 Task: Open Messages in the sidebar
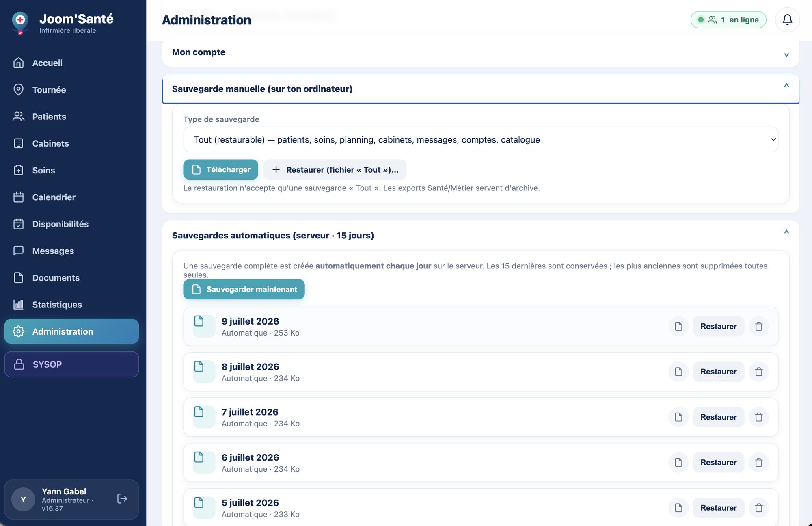coord(71,251)
